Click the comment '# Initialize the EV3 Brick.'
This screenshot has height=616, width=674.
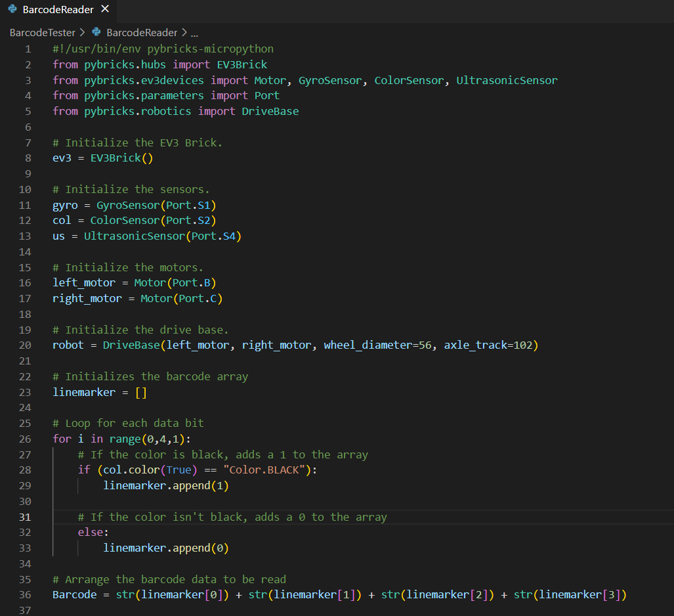tap(138, 143)
